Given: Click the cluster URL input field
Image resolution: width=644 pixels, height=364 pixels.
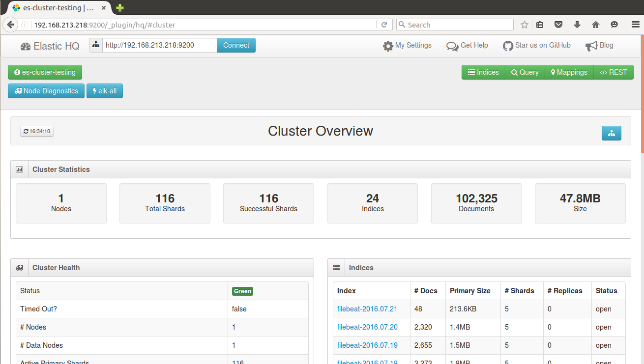Looking at the screenshot, I should pos(159,45).
